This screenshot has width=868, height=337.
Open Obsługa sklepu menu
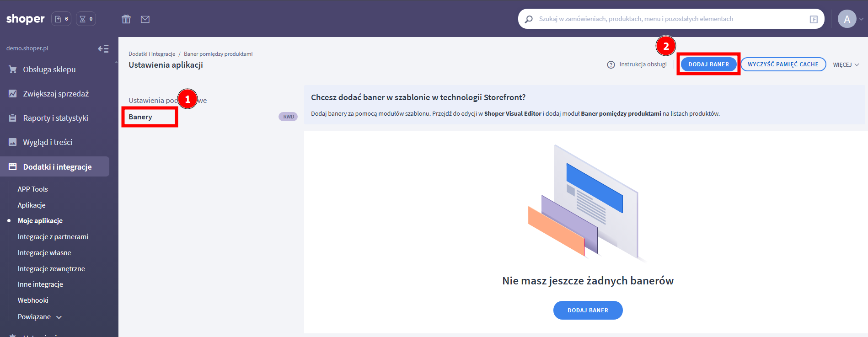[x=49, y=70]
